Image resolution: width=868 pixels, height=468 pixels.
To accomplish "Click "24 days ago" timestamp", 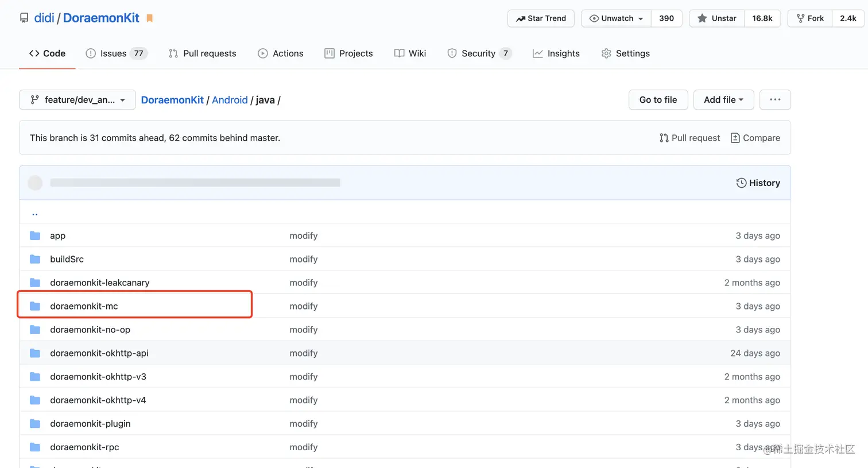I will click(755, 353).
